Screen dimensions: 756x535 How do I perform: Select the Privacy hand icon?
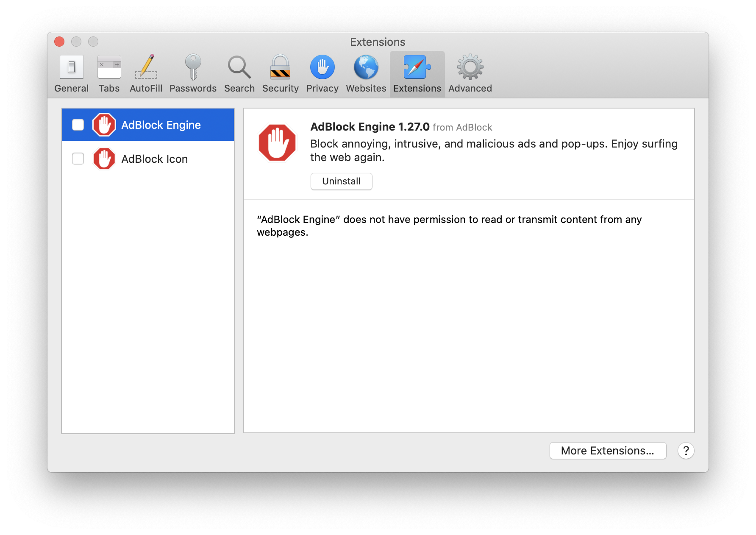pyautogui.click(x=322, y=68)
